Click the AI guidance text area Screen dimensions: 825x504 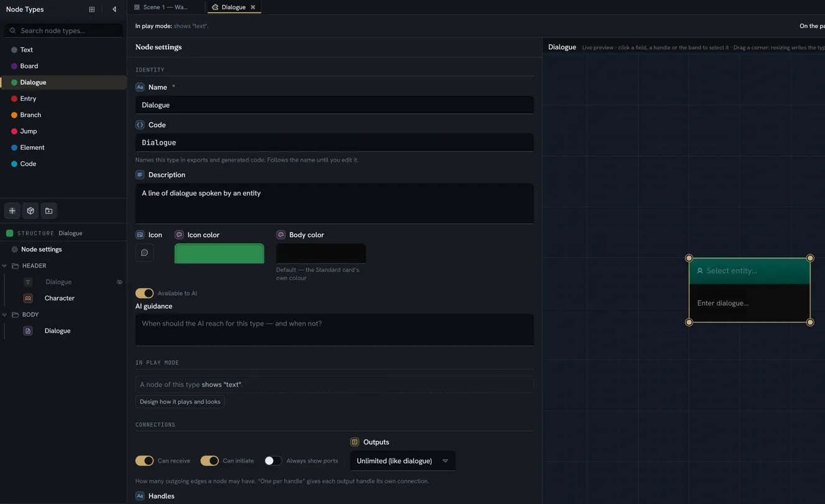coord(335,330)
